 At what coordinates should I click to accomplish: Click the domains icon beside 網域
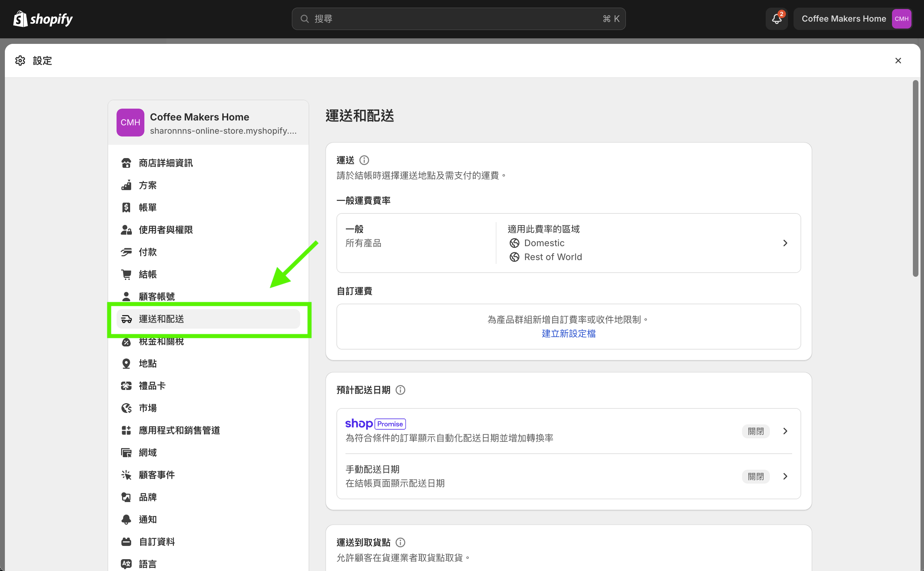click(126, 453)
